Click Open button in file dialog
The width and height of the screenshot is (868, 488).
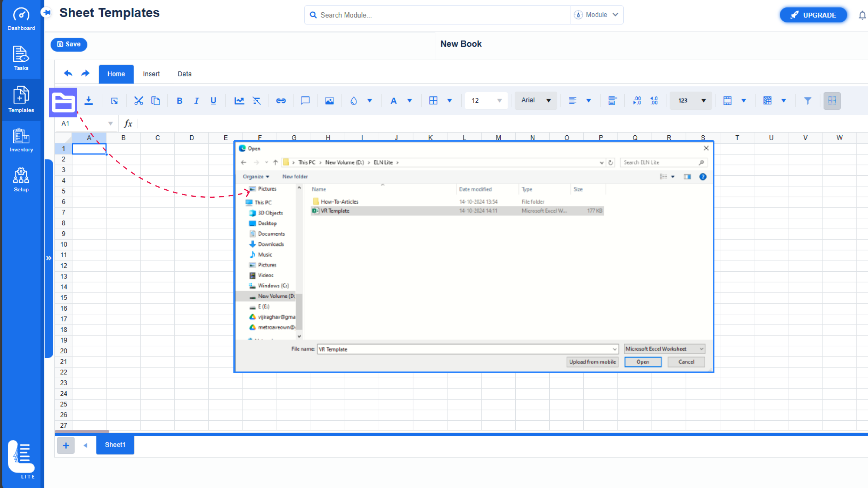click(x=643, y=362)
